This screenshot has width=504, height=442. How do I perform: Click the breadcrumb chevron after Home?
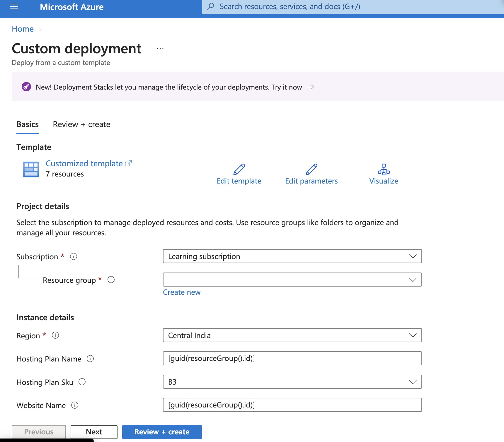[40, 29]
